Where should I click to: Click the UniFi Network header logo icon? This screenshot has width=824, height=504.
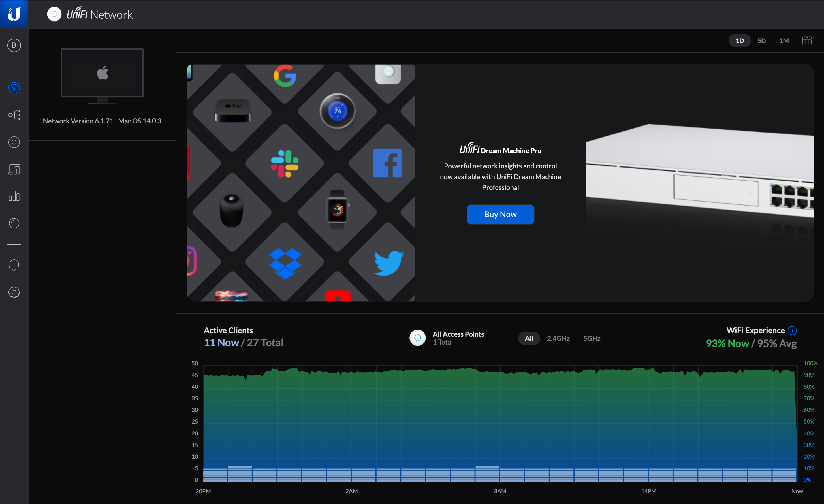[54, 14]
